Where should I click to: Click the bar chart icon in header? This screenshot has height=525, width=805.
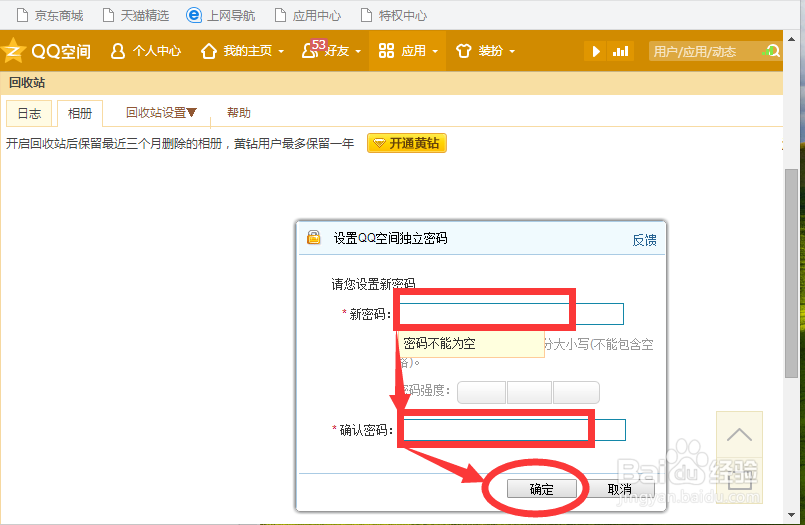tap(620, 51)
